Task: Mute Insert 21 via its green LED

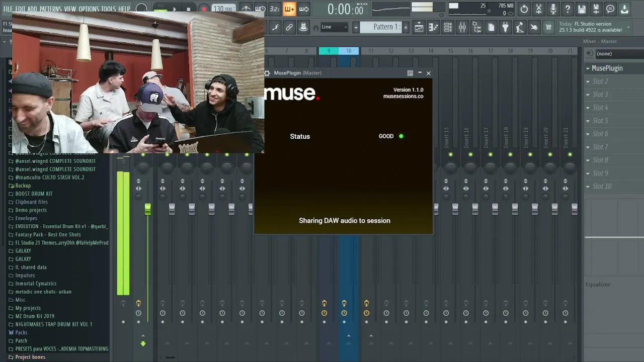Action: point(570,154)
